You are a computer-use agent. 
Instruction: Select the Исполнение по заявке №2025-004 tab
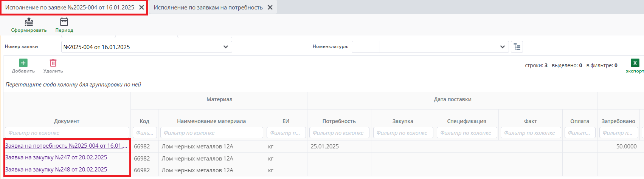pyautogui.click(x=70, y=8)
